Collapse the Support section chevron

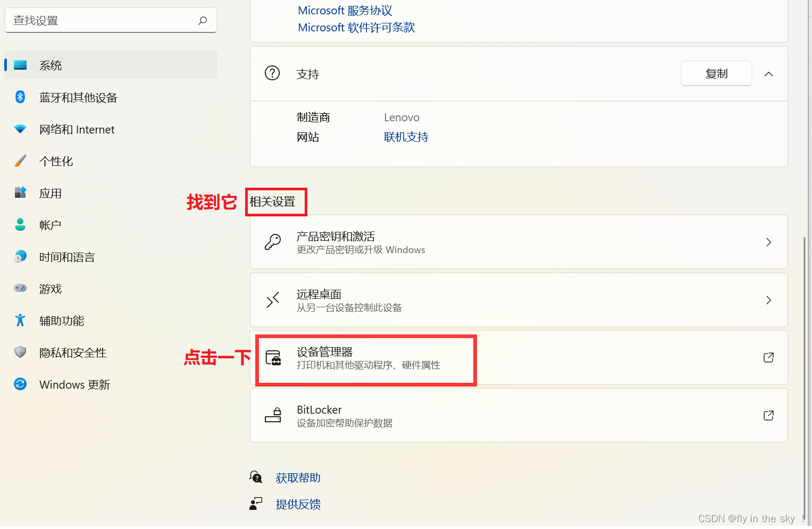[768, 74]
